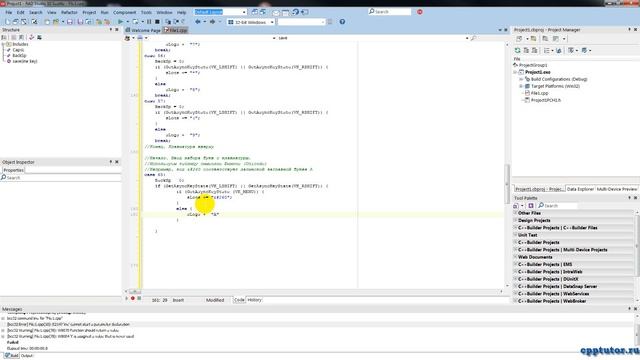Screen dimensions: 640x360
Task: Open the File menu
Action: tap(9, 13)
